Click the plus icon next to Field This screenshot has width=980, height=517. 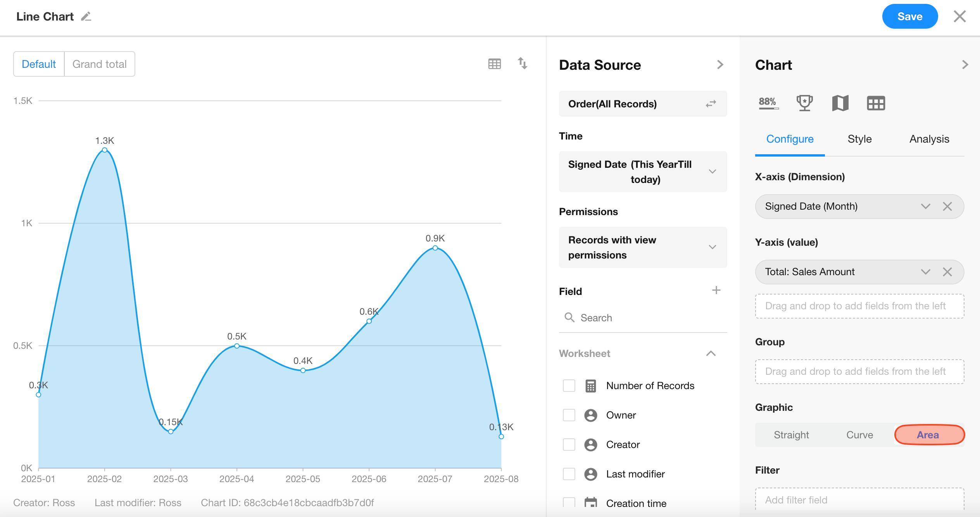point(716,290)
